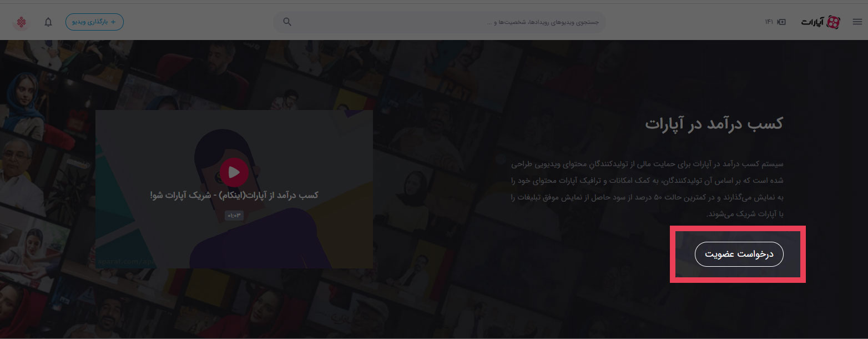Viewport: 868px width, 339px height.
Task: Click the income system description paragraph
Action: (x=647, y=189)
